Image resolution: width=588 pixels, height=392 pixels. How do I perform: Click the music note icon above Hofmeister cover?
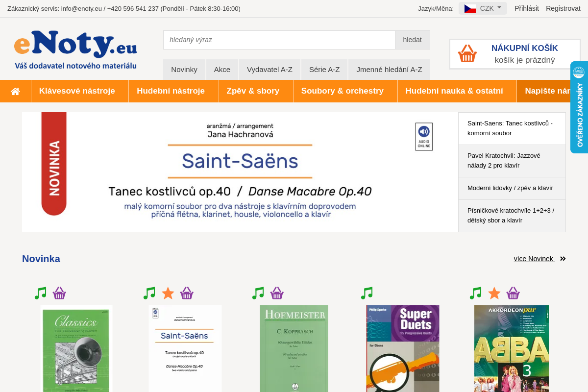pyautogui.click(x=258, y=293)
